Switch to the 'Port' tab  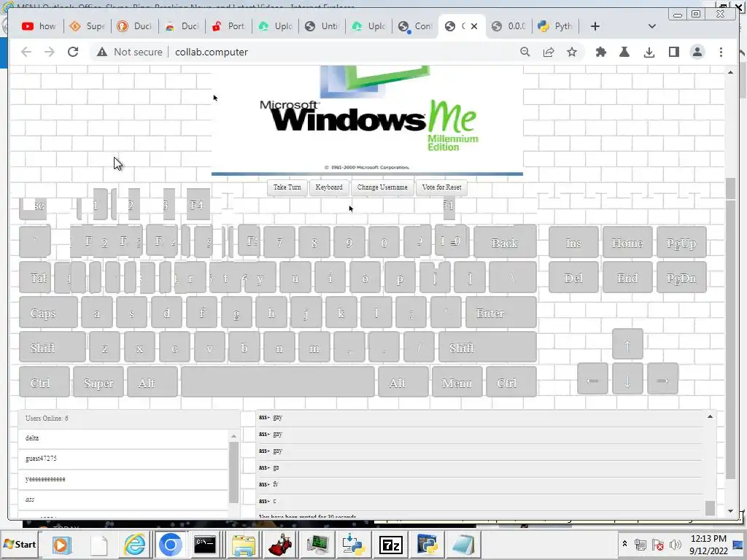coord(228,26)
